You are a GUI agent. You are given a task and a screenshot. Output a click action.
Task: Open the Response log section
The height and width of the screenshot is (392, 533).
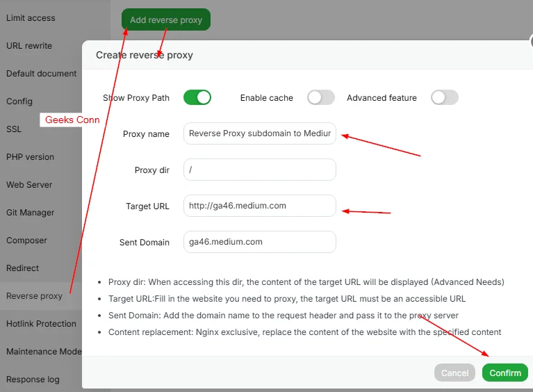[x=33, y=379]
